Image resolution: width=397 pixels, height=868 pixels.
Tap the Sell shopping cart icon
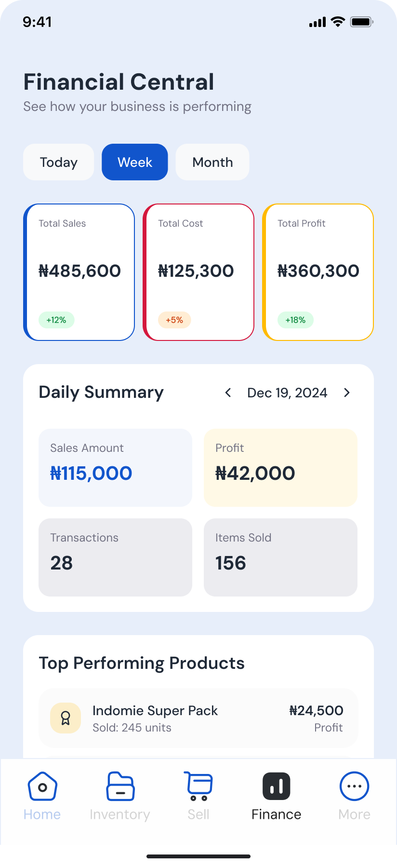coord(198,786)
